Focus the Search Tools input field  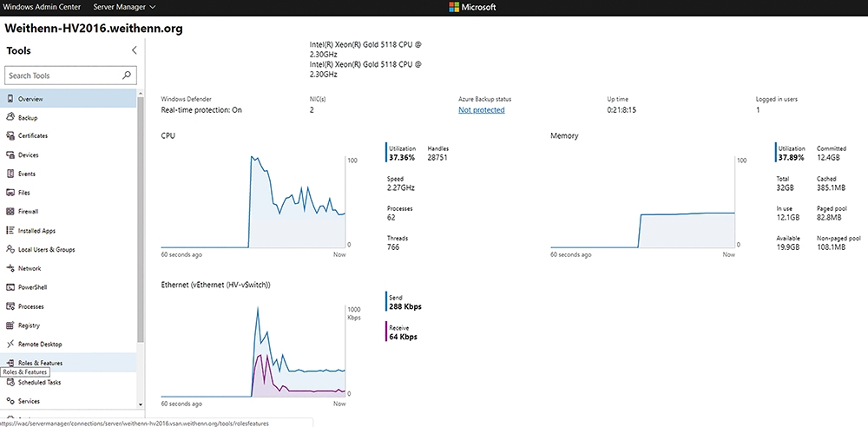(70, 76)
